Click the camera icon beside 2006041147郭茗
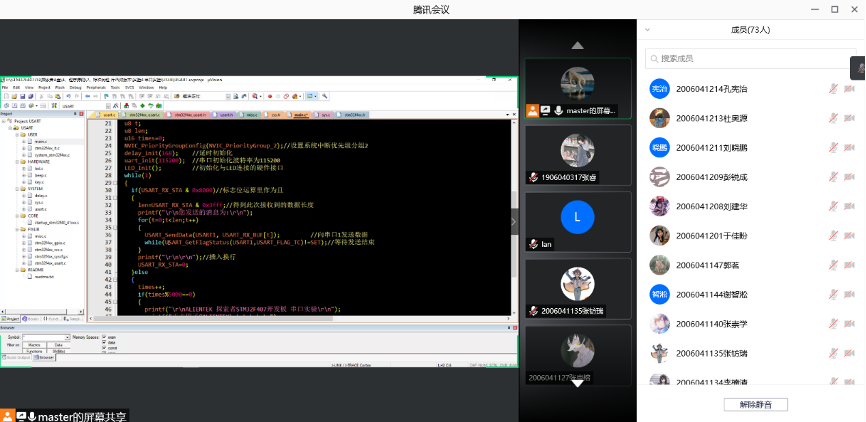The height and width of the screenshot is (422, 866). click(x=849, y=266)
